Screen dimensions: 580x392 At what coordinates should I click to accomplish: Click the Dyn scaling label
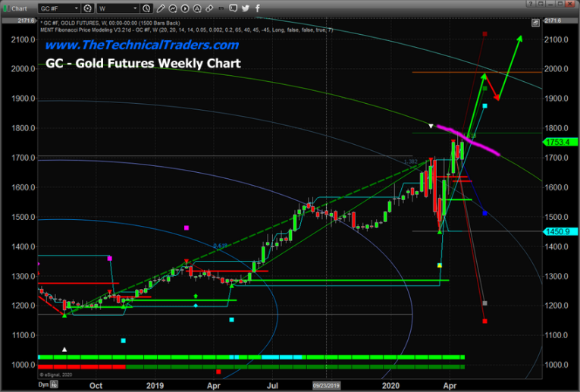tap(44, 384)
